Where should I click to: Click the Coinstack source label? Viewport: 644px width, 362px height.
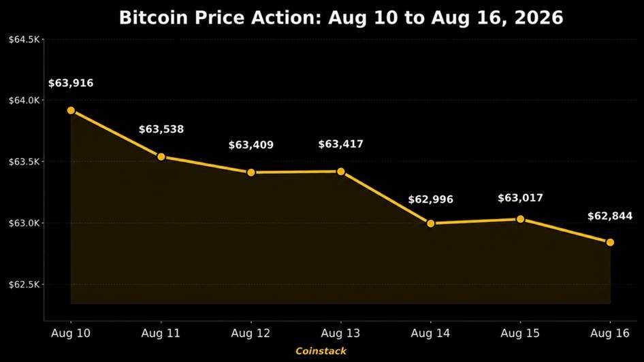[x=321, y=351]
